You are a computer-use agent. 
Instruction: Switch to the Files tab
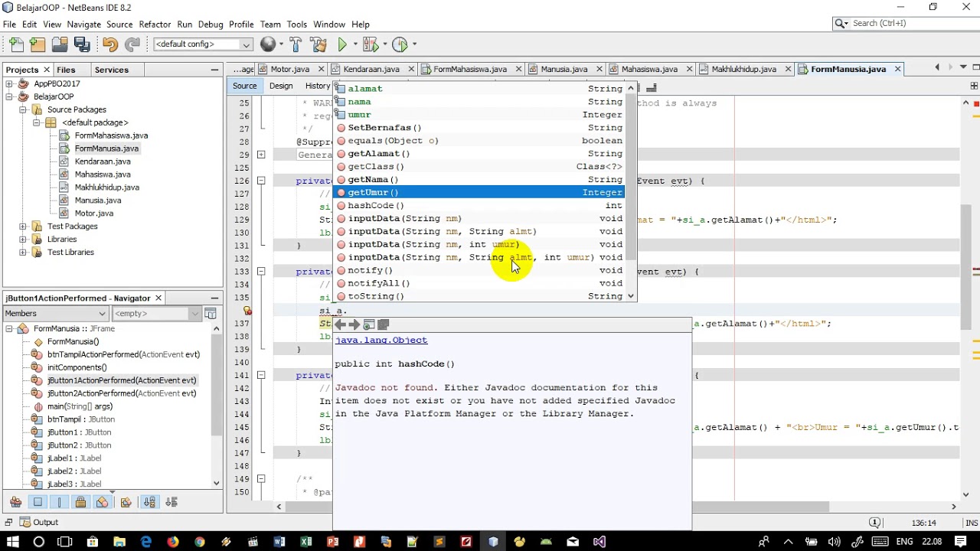[66, 70]
